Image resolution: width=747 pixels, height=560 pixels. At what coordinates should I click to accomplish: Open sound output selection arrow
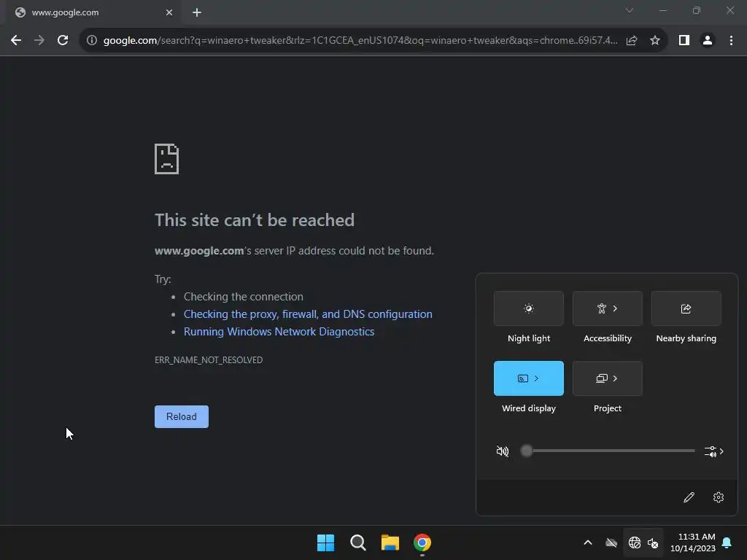click(714, 451)
